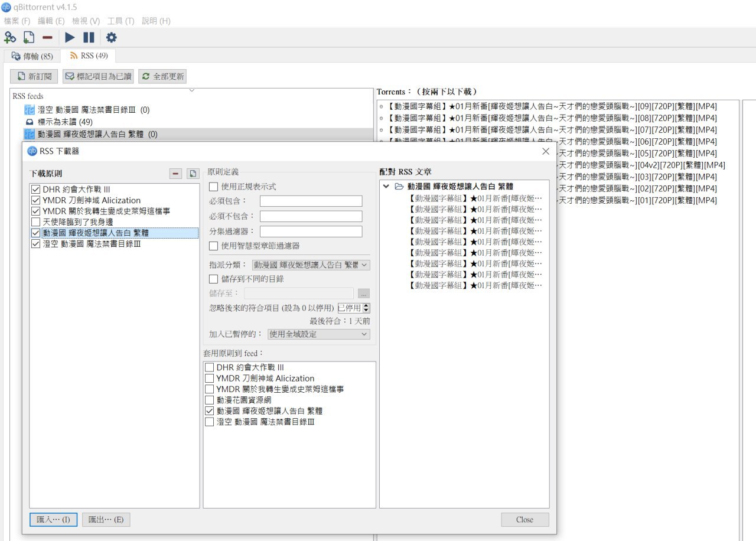Click the 標記項目為已讀 button
Image resolution: width=756 pixels, height=541 pixels.
pos(98,76)
